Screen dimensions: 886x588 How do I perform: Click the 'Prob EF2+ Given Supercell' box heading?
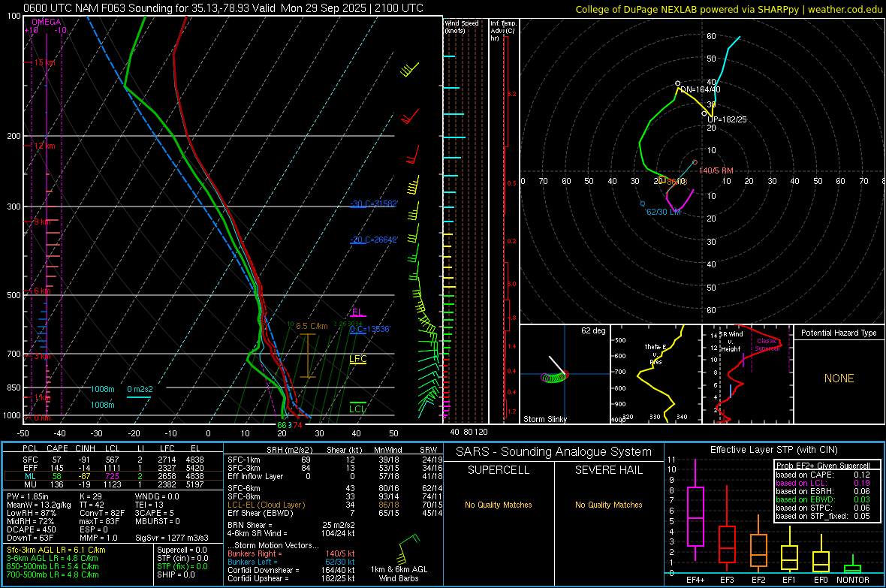pos(823,466)
